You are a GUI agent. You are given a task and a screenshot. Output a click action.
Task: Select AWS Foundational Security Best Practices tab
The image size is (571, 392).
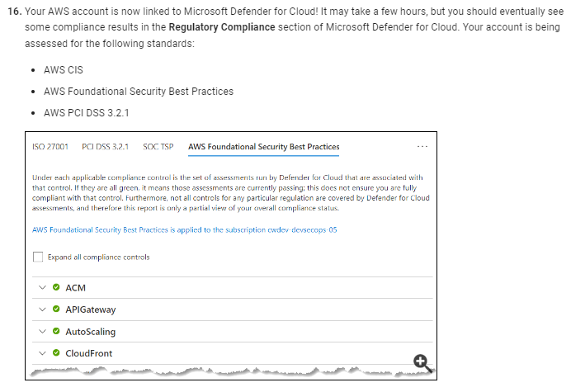click(x=264, y=147)
